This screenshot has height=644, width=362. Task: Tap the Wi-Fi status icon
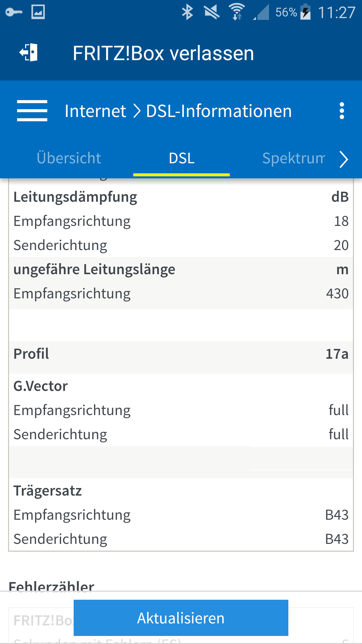(x=237, y=12)
